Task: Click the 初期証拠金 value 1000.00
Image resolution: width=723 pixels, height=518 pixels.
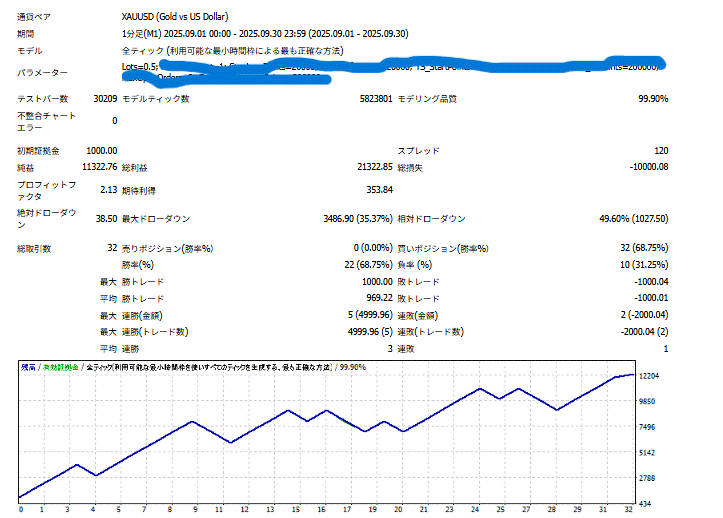Action: tap(101, 151)
